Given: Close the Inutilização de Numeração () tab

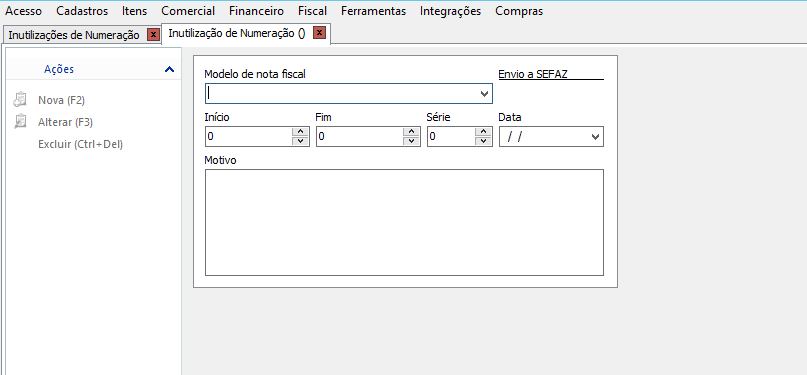Looking at the screenshot, I should coord(319,33).
